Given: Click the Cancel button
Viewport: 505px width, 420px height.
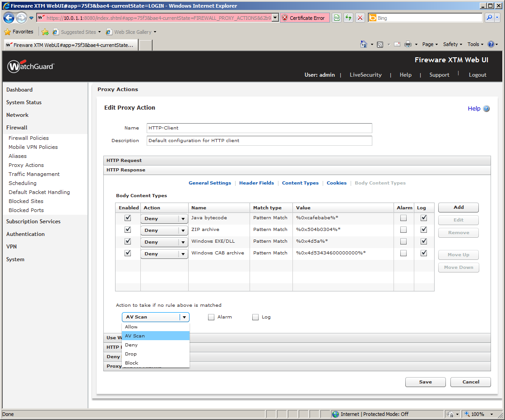Looking at the screenshot, I should [471, 382].
